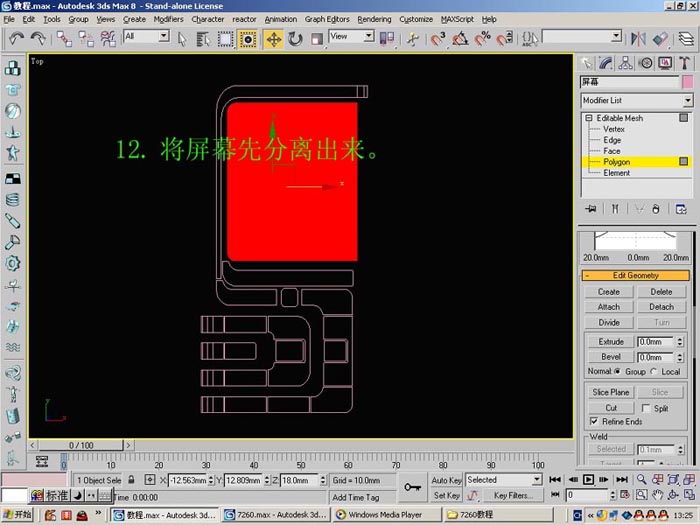700x525 pixels.
Task: Select Edge sub-object level
Action: click(612, 140)
